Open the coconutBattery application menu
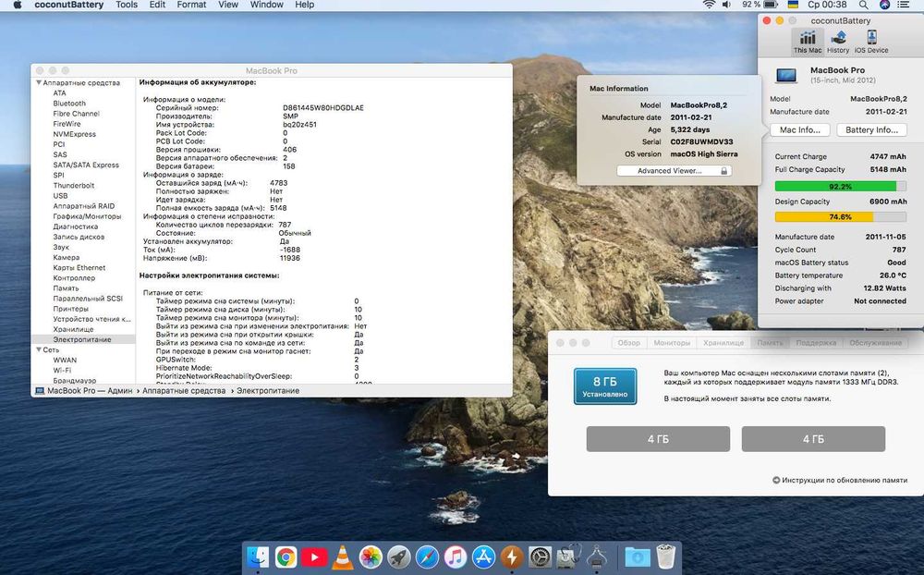 (69, 5)
